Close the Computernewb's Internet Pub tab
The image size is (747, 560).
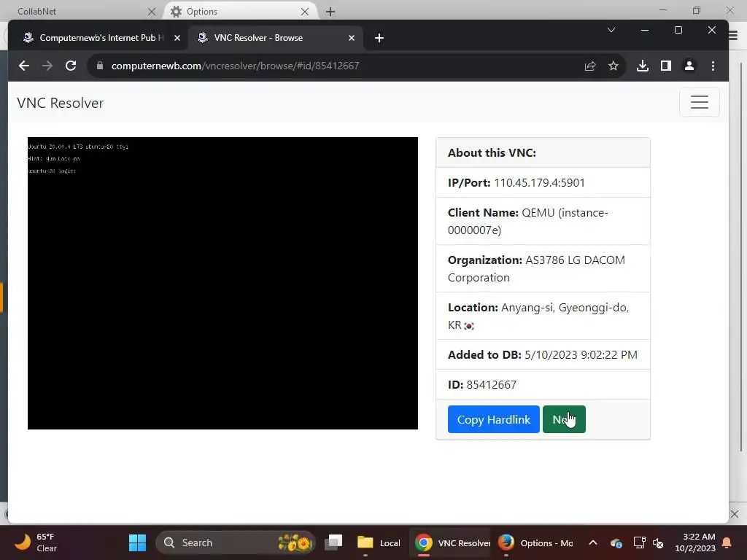coord(177,38)
